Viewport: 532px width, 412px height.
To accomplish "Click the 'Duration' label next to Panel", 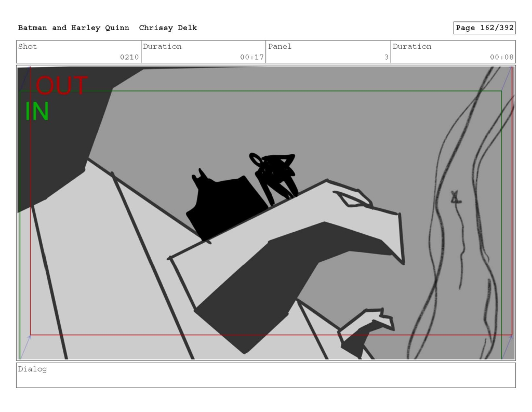I will coord(412,46).
